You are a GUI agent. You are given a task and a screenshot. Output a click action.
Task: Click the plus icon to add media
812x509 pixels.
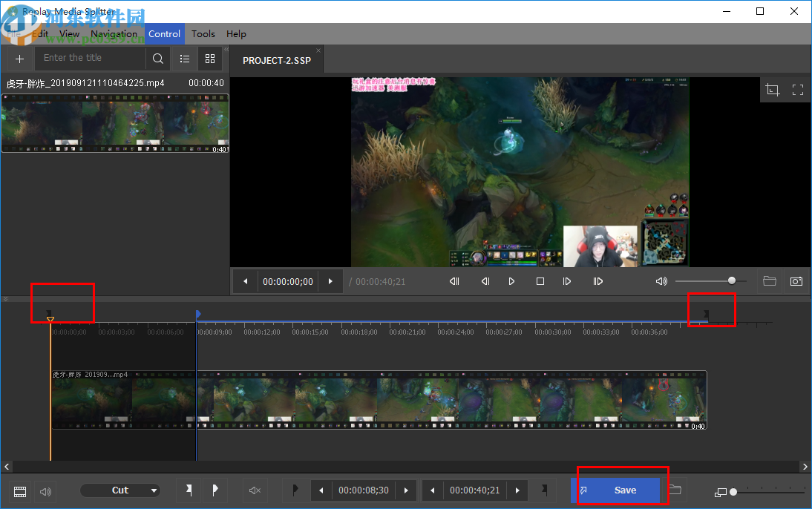(x=19, y=59)
